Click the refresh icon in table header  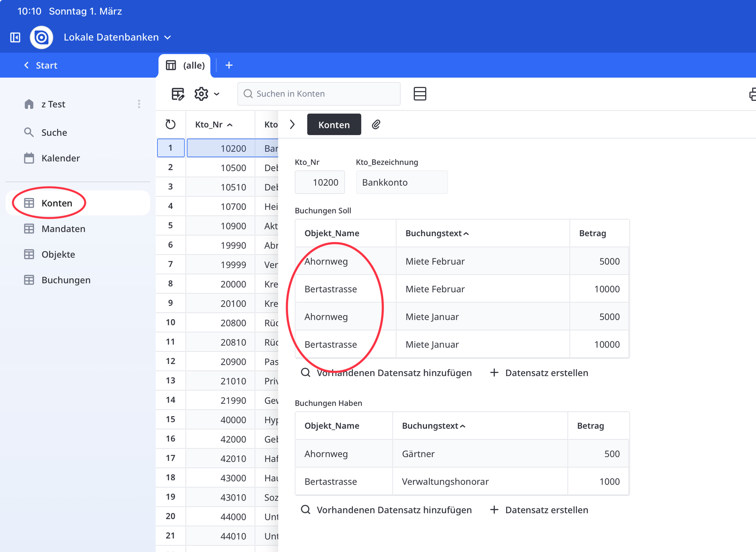[x=171, y=124]
